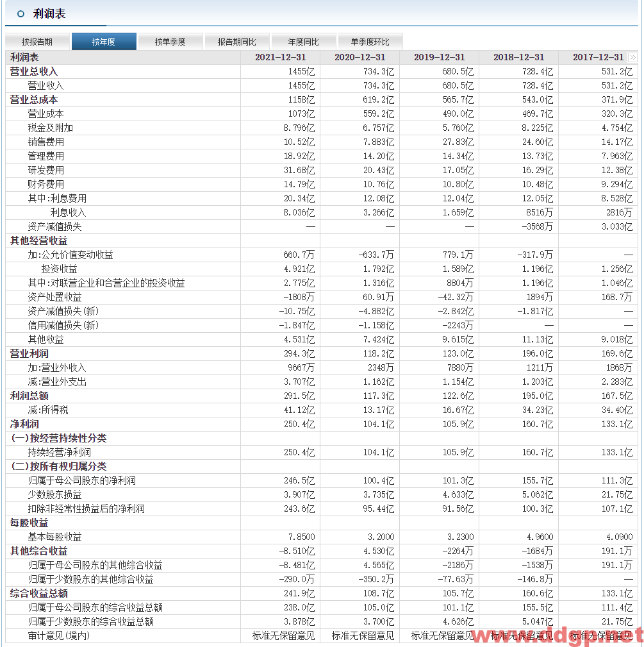Viewport: 644px width, 647px height.
Task: Click the 资产处置收益 row label
Action: coord(55,297)
